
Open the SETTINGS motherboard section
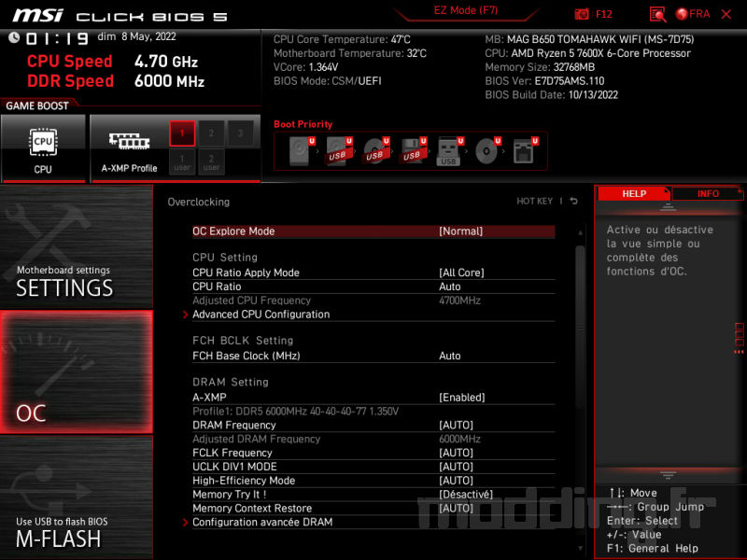click(x=77, y=247)
